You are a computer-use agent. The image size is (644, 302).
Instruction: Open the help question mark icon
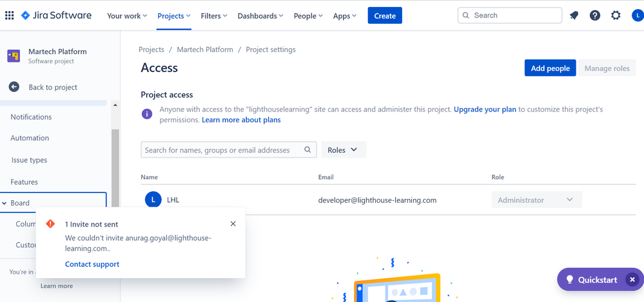pyautogui.click(x=595, y=15)
